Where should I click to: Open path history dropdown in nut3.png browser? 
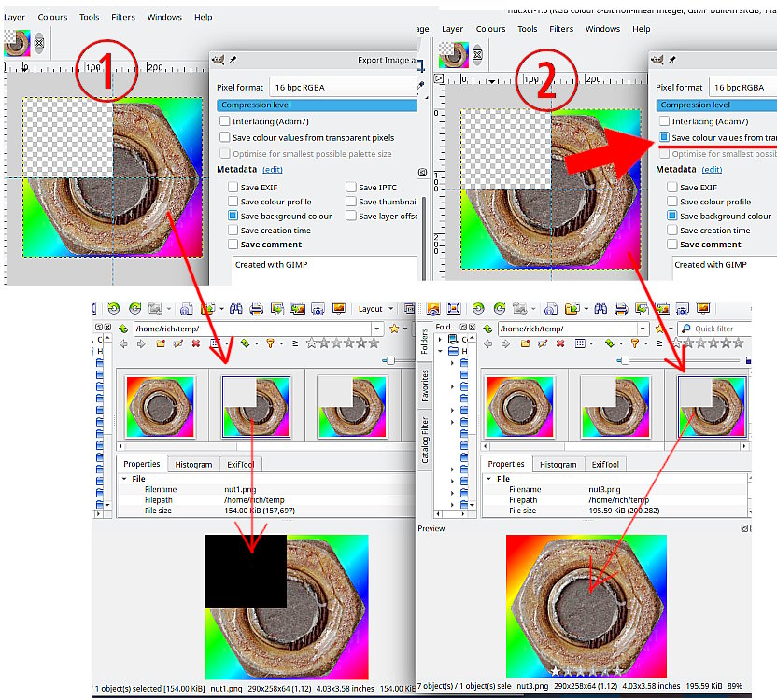[x=643, y=329]
